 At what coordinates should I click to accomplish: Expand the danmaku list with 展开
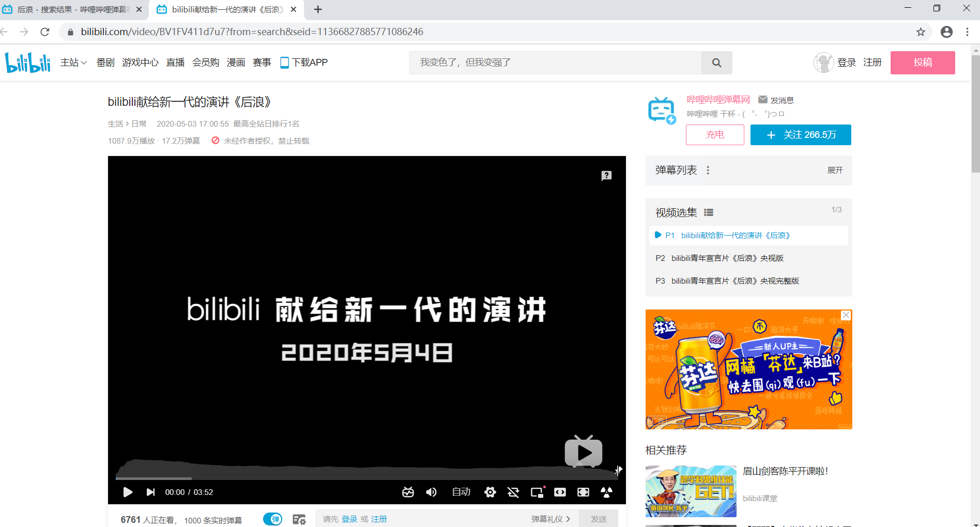pos(835,170)
